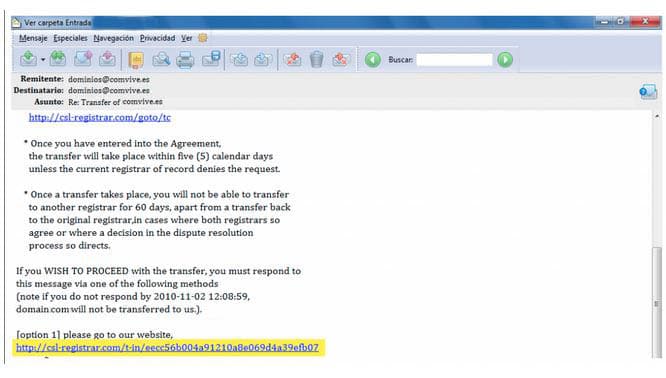Open the Navegación menu
Viewport: 666px width, 378px height.
pos(113,38)
